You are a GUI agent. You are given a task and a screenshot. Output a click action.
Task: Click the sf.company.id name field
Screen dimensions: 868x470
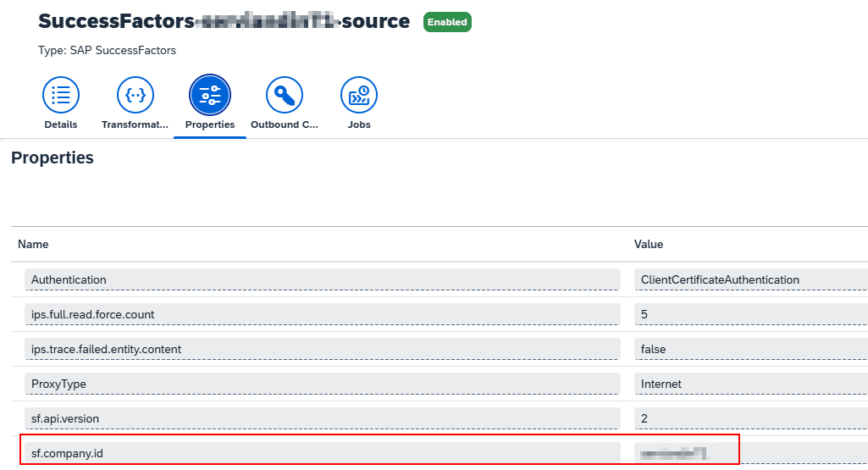click(x=322, y=453)
